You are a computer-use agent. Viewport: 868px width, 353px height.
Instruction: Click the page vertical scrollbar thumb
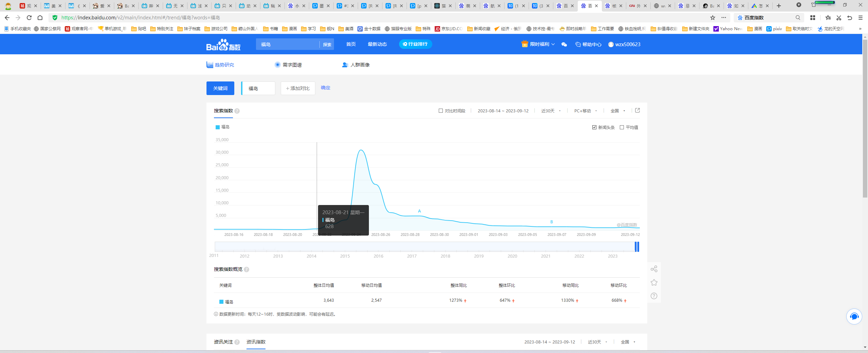(x=865, y=119)
